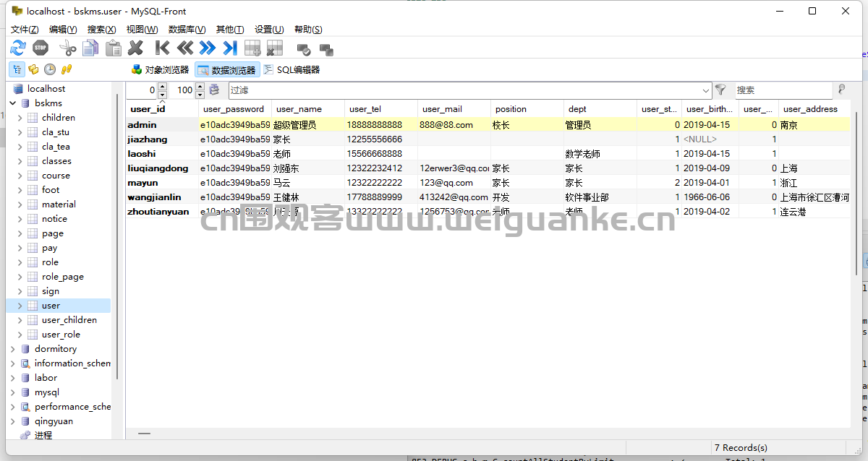Increase the offset spinner value
868x461 pixels.
point(162,87)
